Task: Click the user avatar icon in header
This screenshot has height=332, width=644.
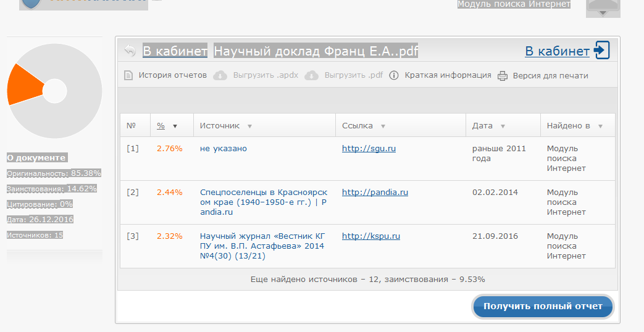Action: coord(603,7)
